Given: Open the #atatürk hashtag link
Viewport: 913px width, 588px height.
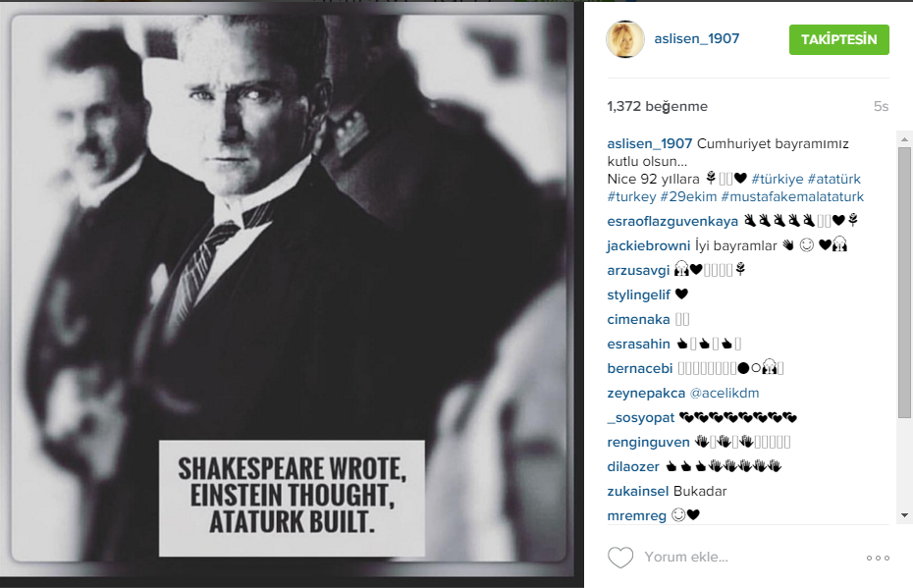Looking at the screenshot, I should click(x=833, y=178).
